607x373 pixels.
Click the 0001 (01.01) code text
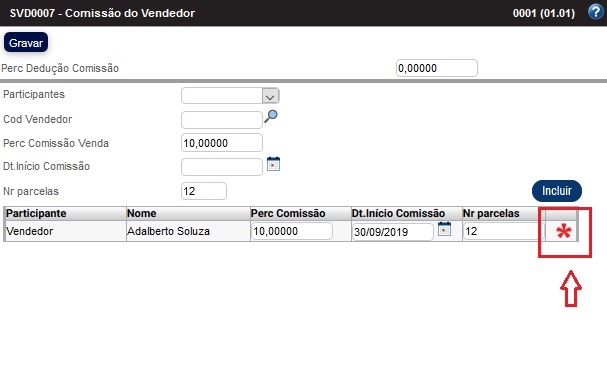click(544, 13)
